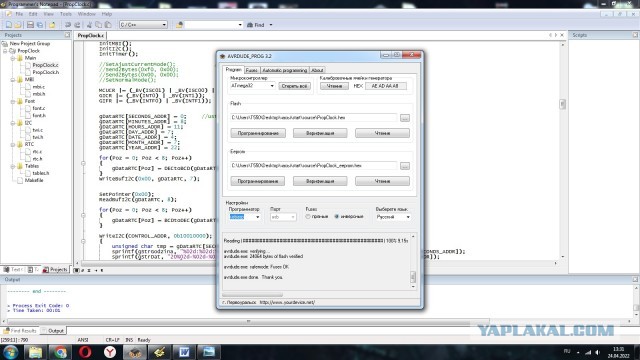This screenshot has width=640, height=360.
Task: Click the Output panel close icon
Action: click(x=636, y=280)
